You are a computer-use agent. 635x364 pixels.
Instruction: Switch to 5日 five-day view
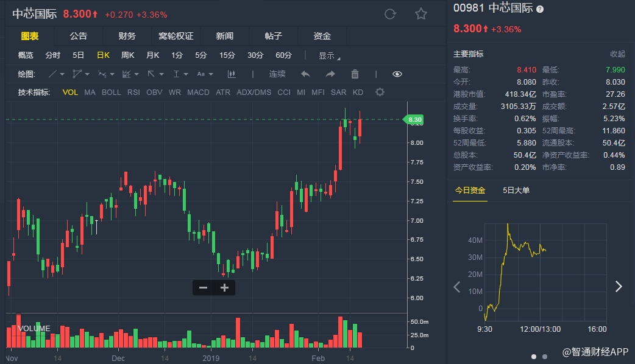(x=78, y=55)
